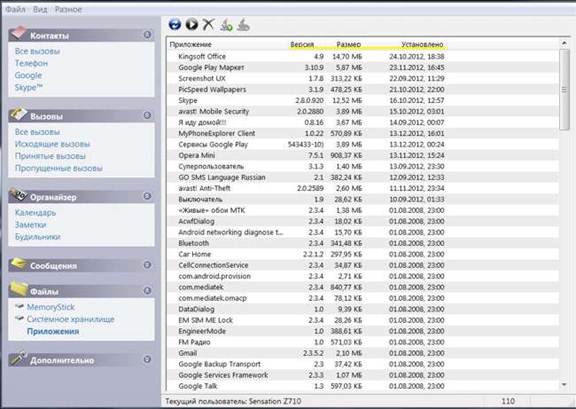Screen dimensions: 576x409
Task: Select MemoryStick in Файлы
Action: [51, 307]
